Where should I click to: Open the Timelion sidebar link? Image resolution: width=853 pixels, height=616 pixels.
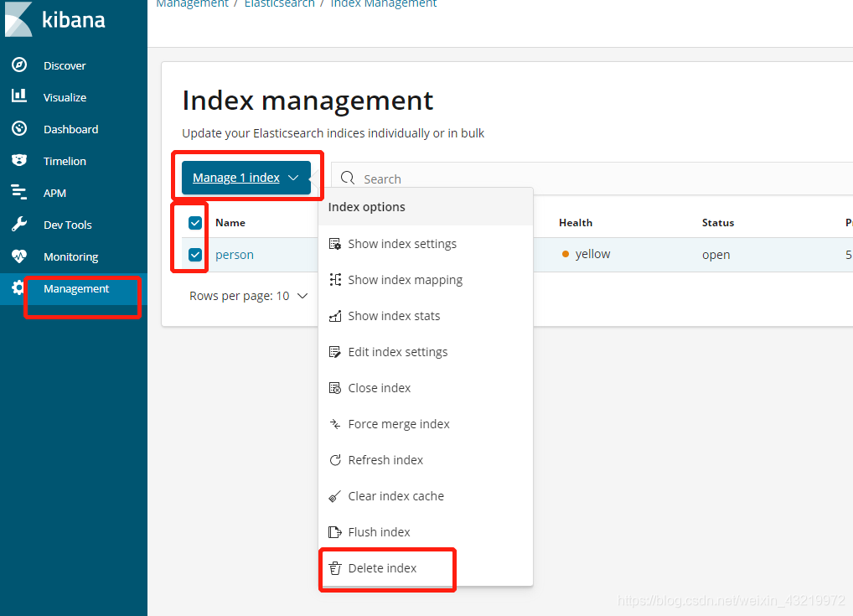click(65, 161)
